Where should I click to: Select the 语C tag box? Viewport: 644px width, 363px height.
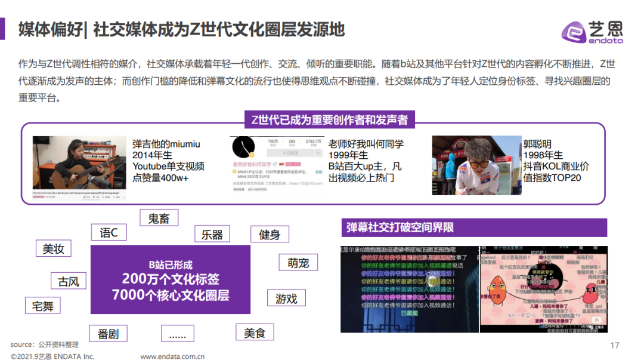(109, 232)
